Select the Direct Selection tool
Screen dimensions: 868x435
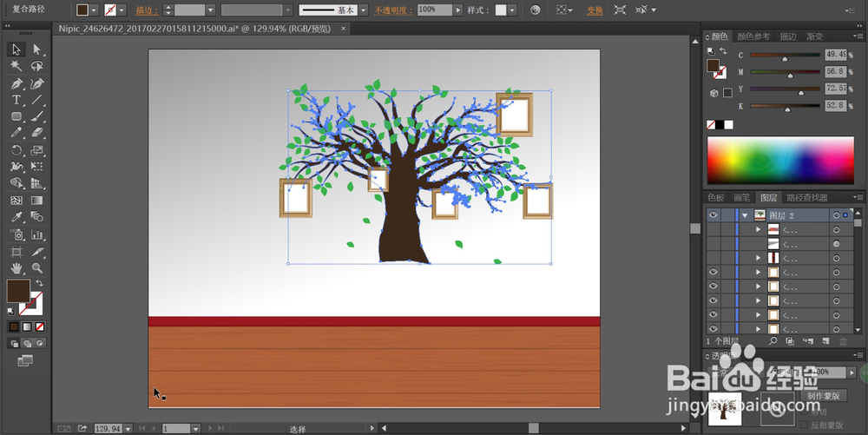(x=37, y=49)
